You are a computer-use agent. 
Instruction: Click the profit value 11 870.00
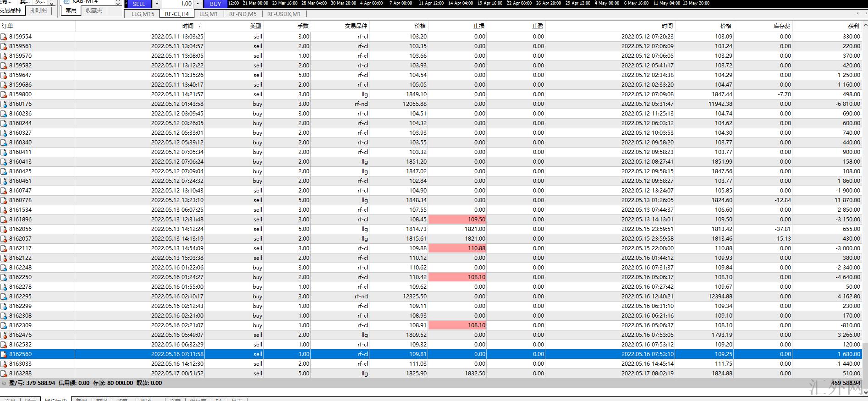[847, 200]
